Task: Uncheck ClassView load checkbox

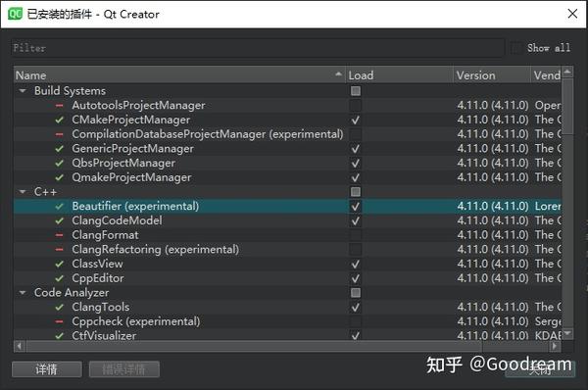Action: click(x=356, y=264)
